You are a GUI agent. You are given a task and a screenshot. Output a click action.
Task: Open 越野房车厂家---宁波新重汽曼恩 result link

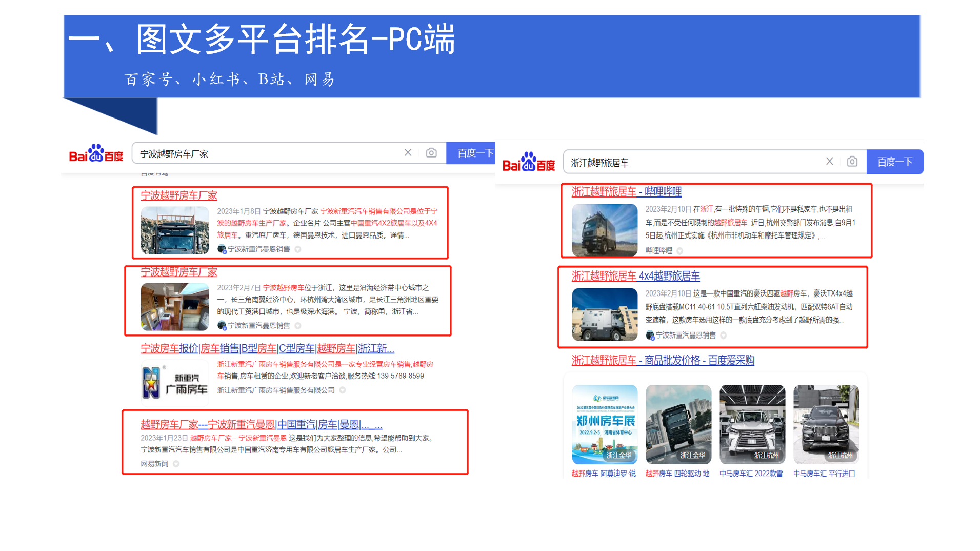click(262, 424)
